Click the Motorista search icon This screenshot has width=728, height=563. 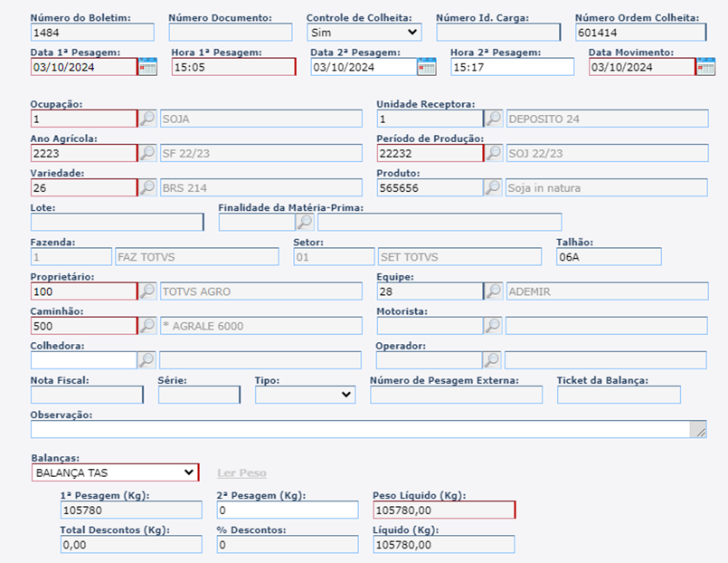[x=493, y=326]
